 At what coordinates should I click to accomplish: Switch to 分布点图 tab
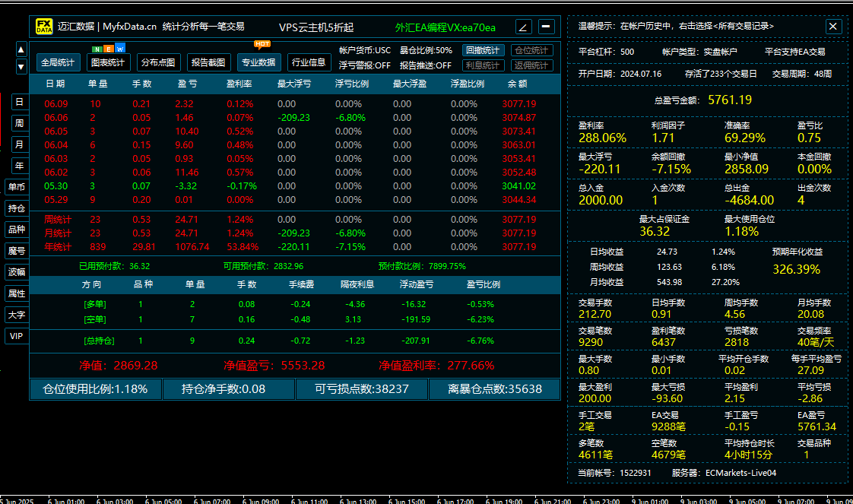pos(158,62)
